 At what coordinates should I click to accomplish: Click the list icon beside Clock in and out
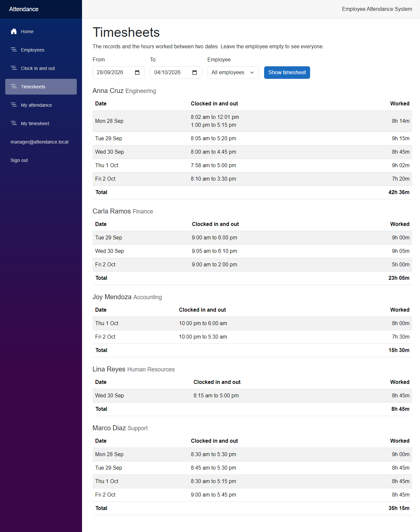pyautogui.click(x=14, y=68)
